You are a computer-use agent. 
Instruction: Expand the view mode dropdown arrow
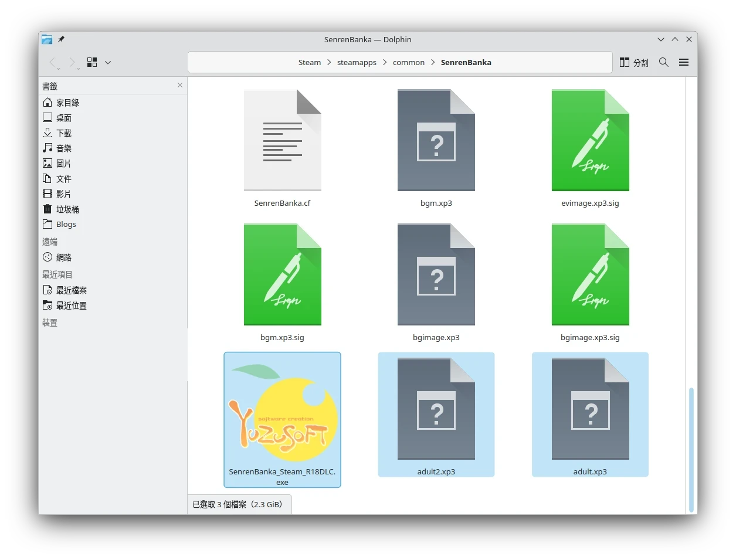click(x=108, y=62)
